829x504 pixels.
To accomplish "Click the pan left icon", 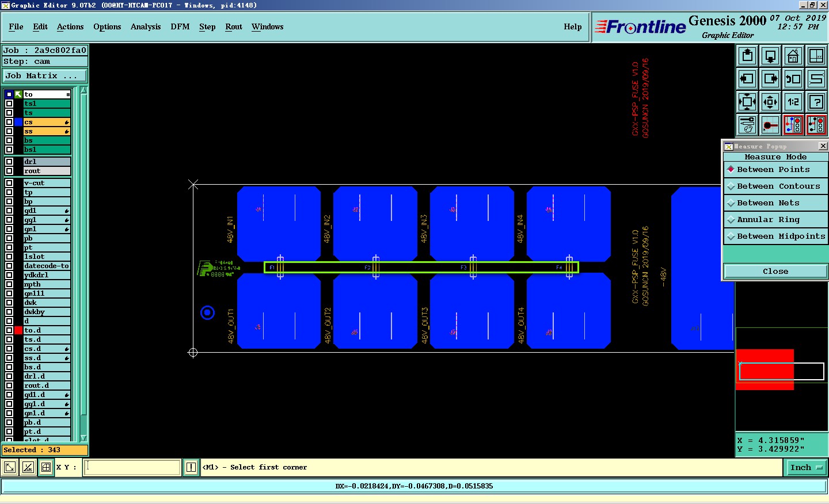I will [x=747, y=79].
